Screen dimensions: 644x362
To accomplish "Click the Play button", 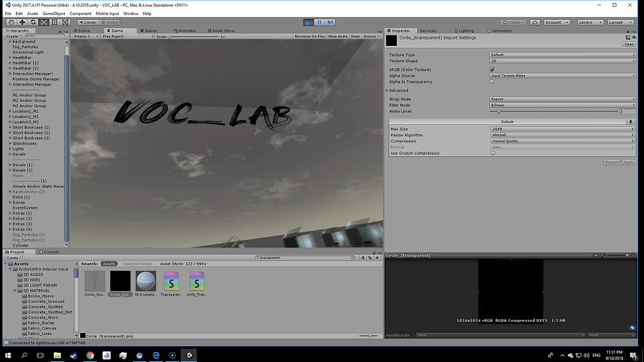I will [x=308, y=22].
